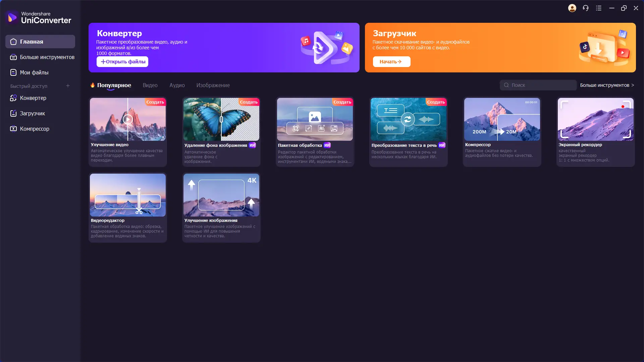
Task: Click inside the Поиск search field
Action: pyautogui.click(x=538, y=85)
